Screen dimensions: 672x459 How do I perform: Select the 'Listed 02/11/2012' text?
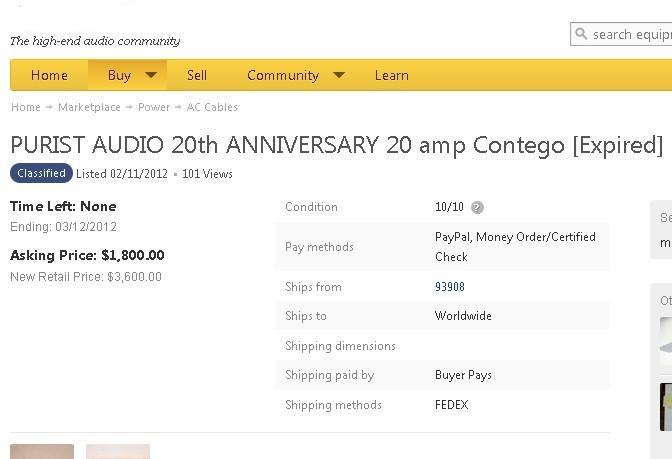(x=122, y=174)
